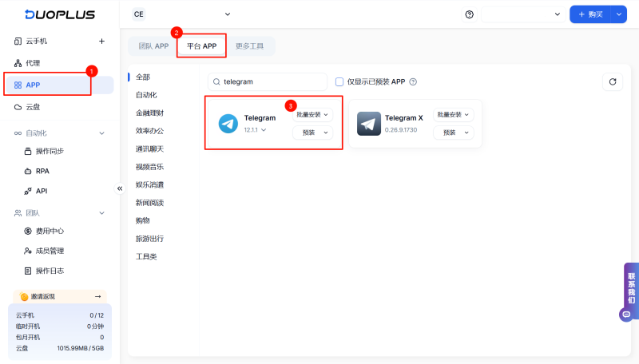
Task: Open 代理 in the sidebar
Action: pos(33,63)
